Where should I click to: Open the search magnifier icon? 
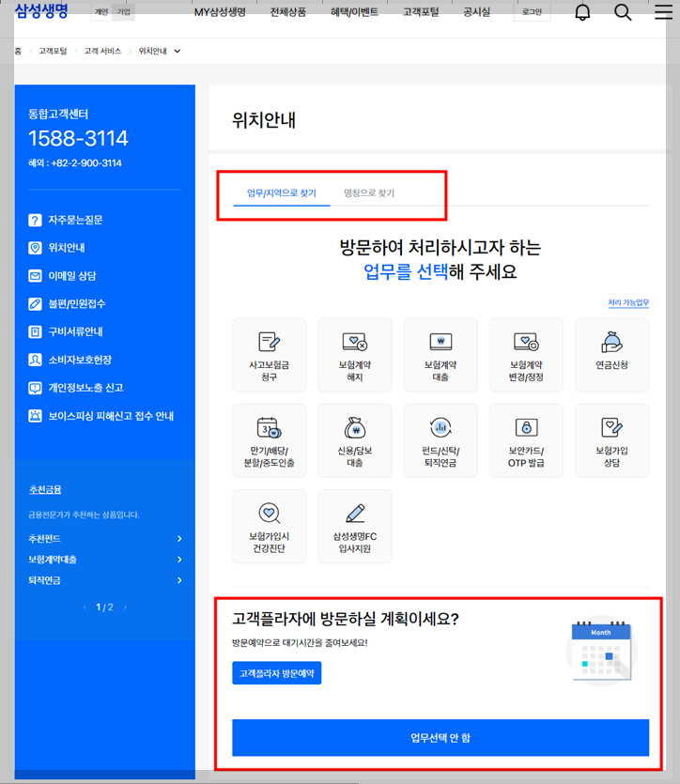click(623, 12)
